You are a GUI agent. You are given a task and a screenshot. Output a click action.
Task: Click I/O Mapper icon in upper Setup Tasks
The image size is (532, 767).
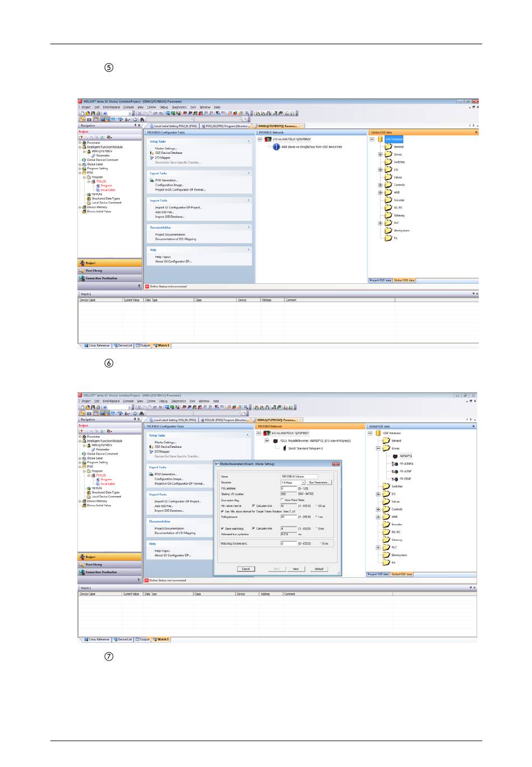(x=152, y=158)
